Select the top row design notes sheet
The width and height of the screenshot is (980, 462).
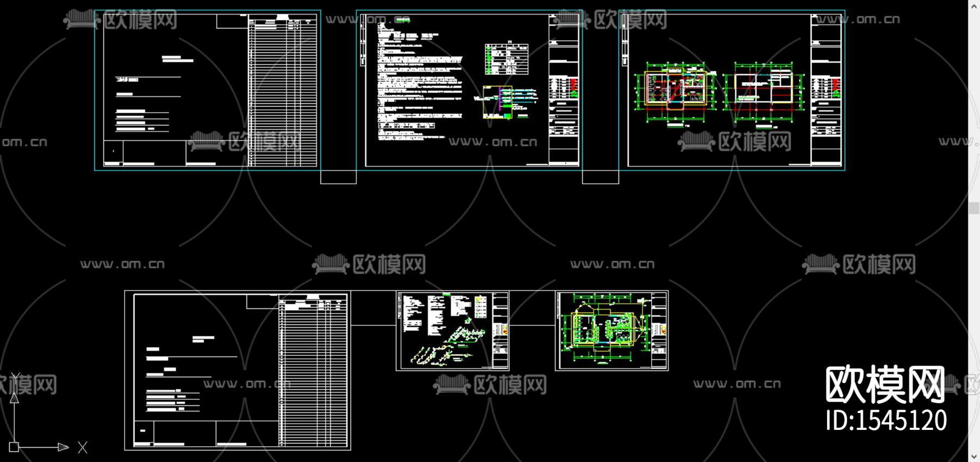click(469, 90)
